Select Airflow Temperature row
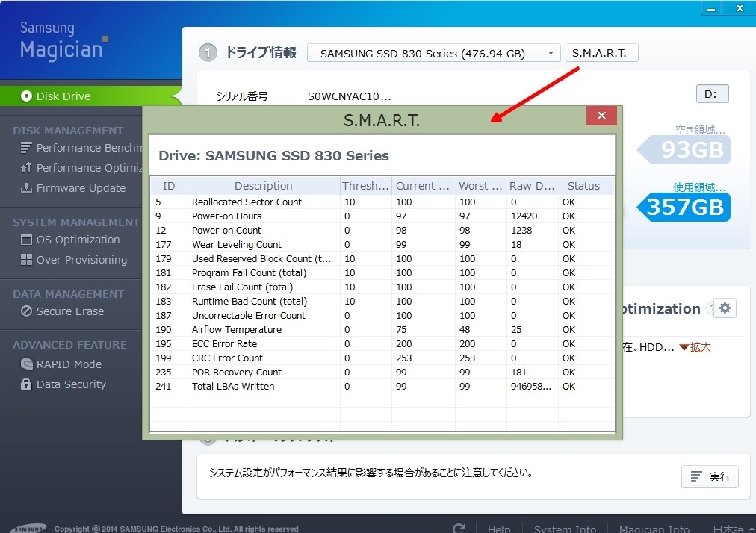 pos(382,330)
